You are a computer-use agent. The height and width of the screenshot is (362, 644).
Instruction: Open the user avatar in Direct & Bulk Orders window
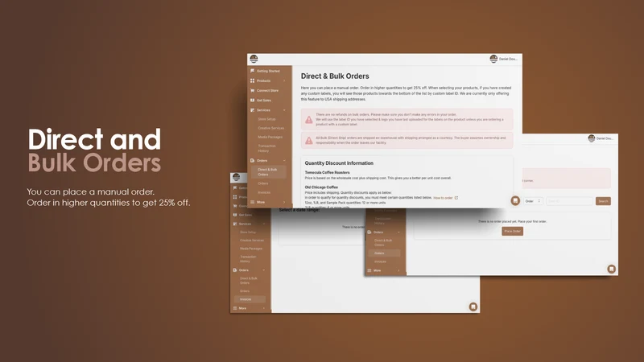pyautogui.click(x=493, y=59)
